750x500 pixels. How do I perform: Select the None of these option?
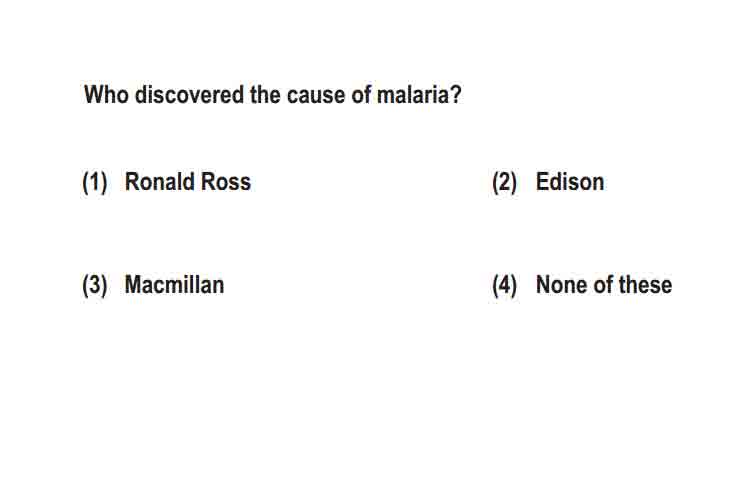point(604,285)
